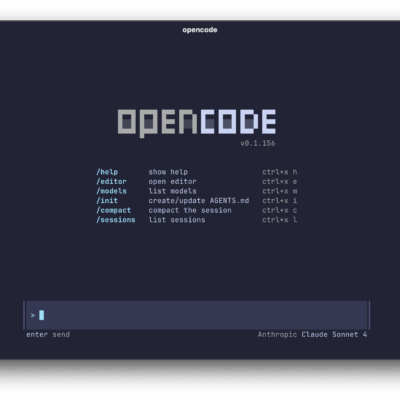Click the 'show help' description
Viewport: 400px width, 400px height.
click(x=168, y=172)
